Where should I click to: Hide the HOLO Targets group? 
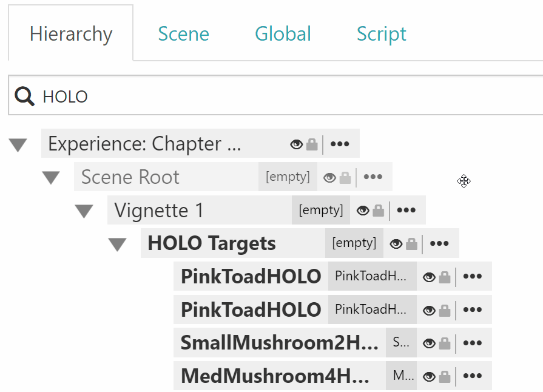point(396,244)
